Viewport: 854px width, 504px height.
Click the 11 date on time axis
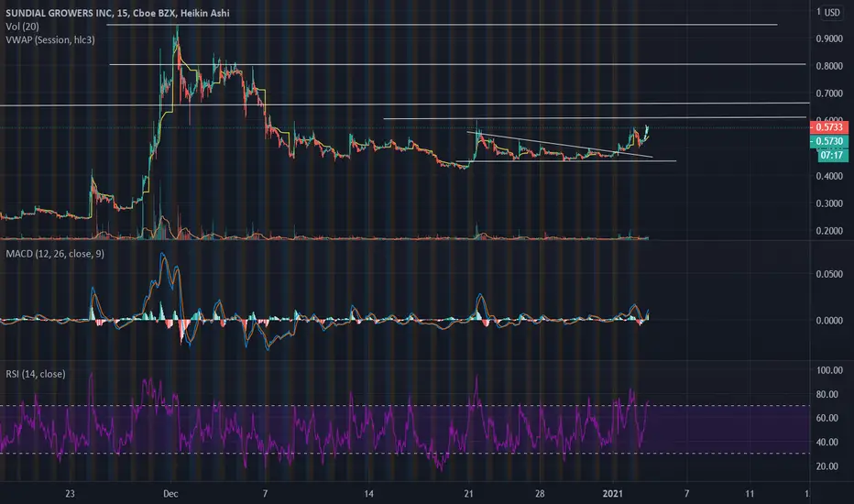tap(750, 494)
